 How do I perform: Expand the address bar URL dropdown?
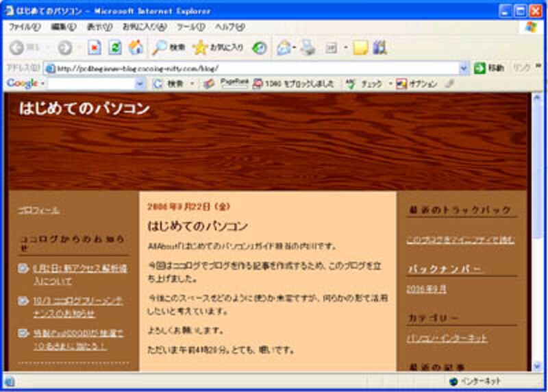(x=464, y=69)
